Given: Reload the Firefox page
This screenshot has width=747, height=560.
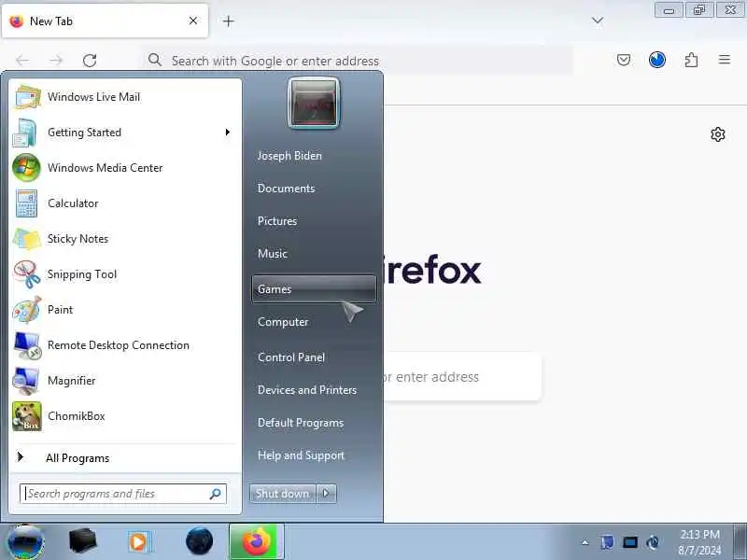Looking at the screenshot, I should (x=90, y=61).
